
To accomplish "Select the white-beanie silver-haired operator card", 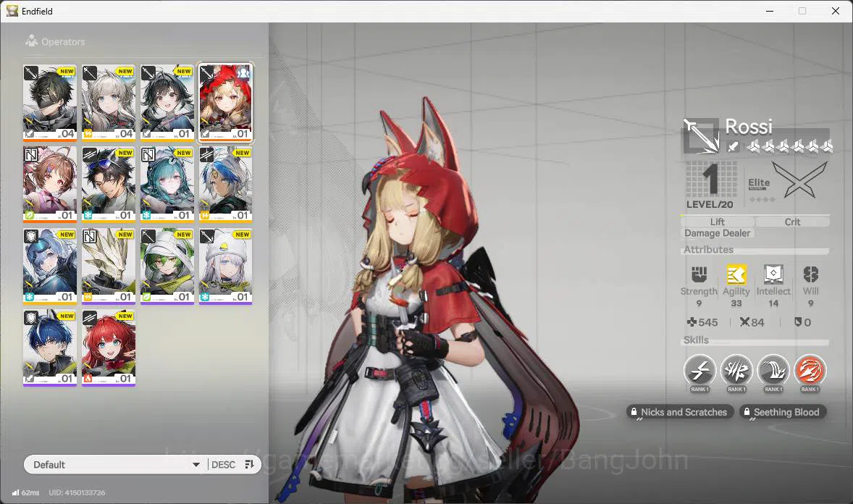I will coord(226,266).
